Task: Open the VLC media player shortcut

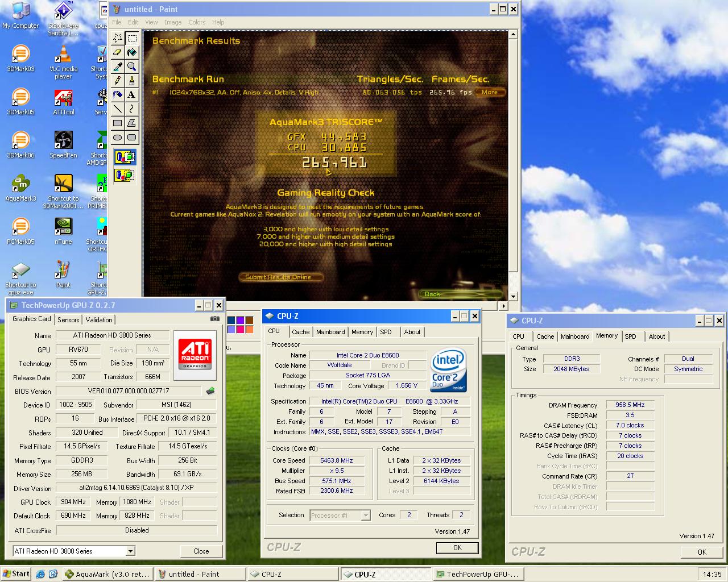Action: coord(63,62)
